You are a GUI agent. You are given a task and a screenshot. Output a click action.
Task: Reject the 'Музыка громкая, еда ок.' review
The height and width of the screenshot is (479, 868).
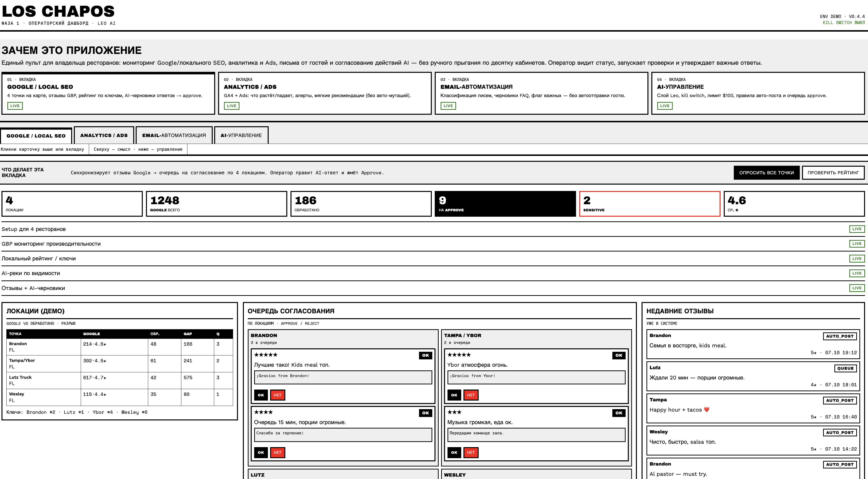(471, 453)
